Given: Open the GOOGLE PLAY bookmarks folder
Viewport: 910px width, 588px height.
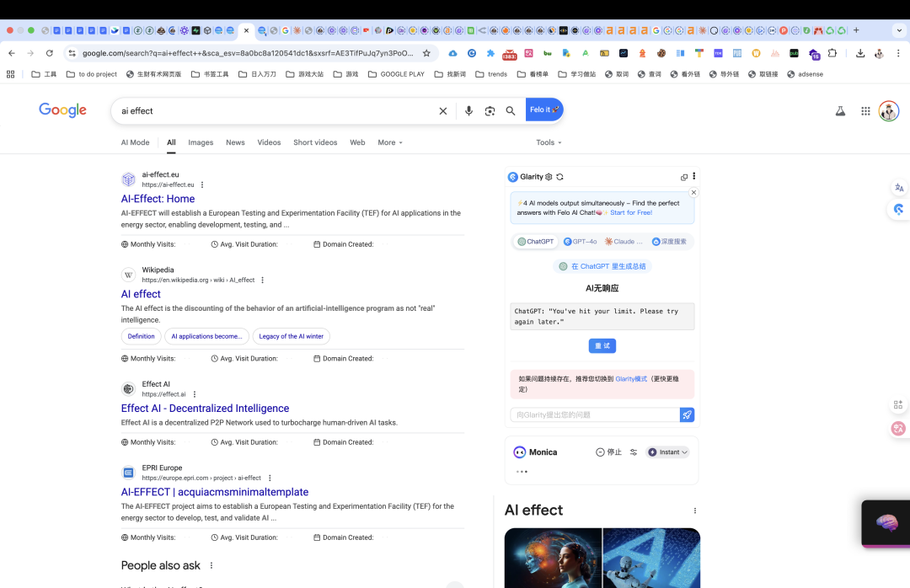Looking at the screenshot, I should 396,74.
